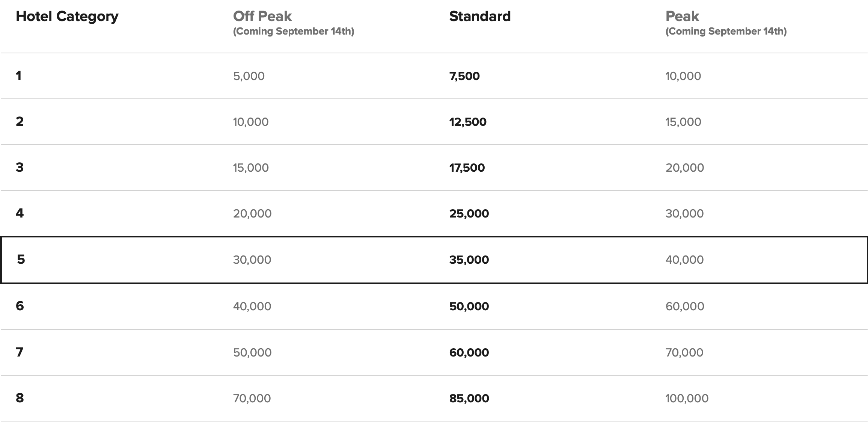Click the 70,000 off peak value in category 8
Screen dimensions: 868x423
[x=252, y=398]
